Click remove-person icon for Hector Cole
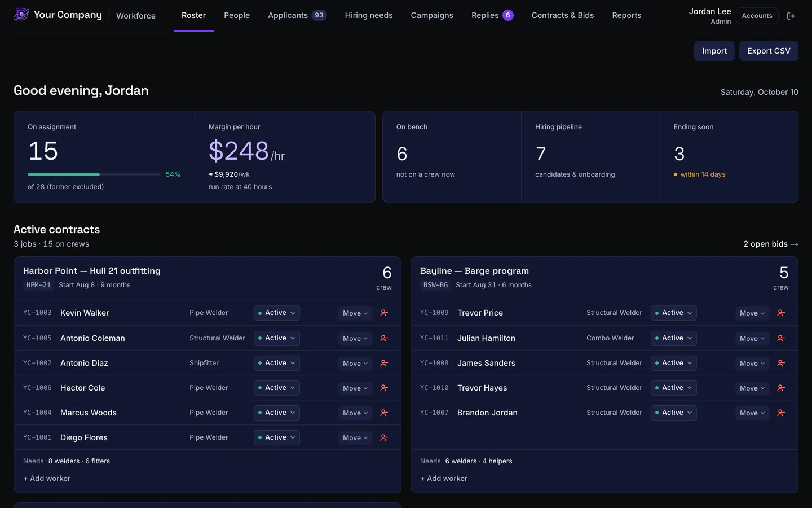Screen dimensions: 812x508 click(x=384, y=388)
